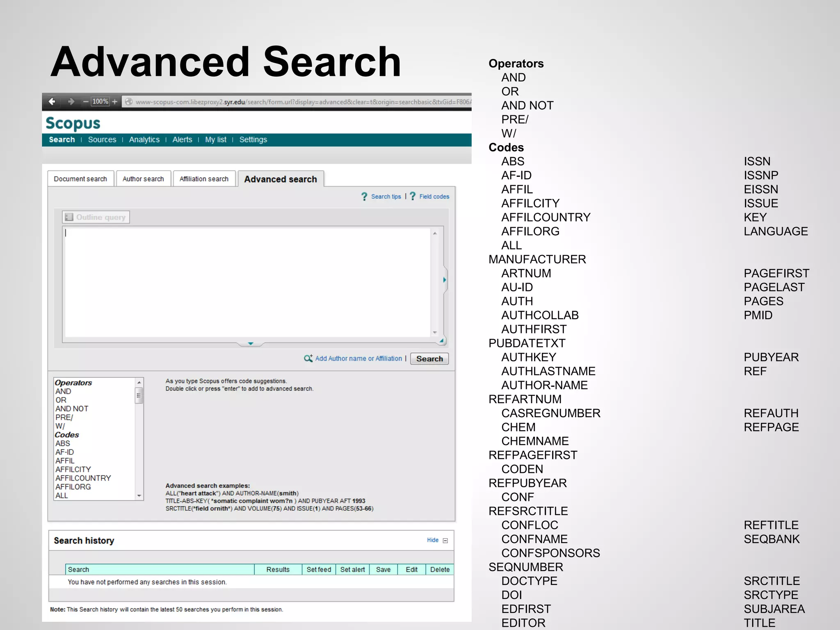Expand side panel with right arrow
Image resolution: width=840 pixels, height=630 pixels.
tap(445, 280)
